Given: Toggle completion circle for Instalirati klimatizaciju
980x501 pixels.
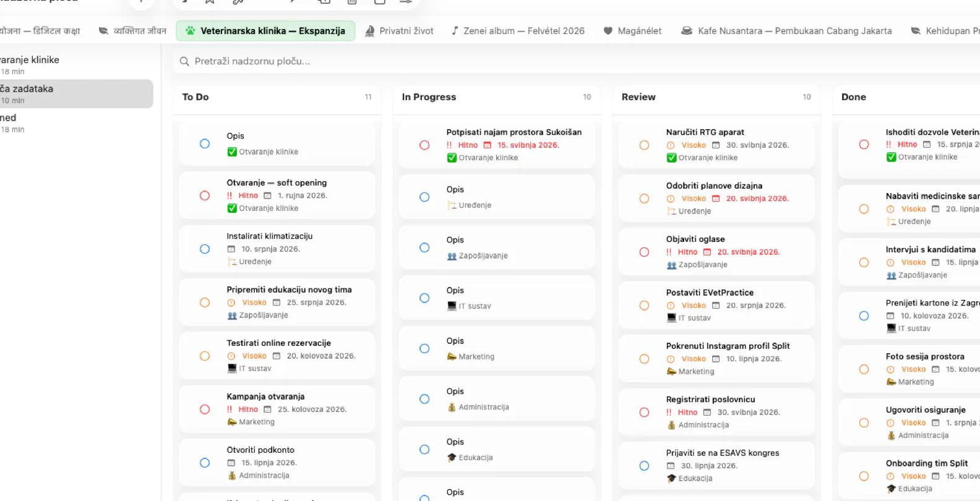Looking at the screenshot, I should tap(205, 249).
